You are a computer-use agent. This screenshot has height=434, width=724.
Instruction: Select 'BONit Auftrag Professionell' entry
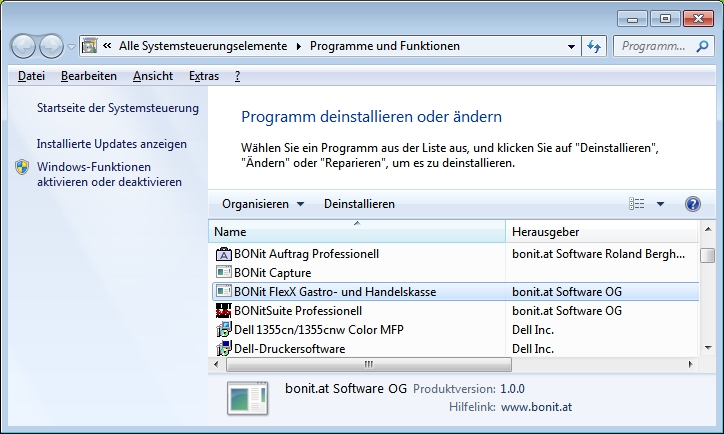click(x=306, y=254)
